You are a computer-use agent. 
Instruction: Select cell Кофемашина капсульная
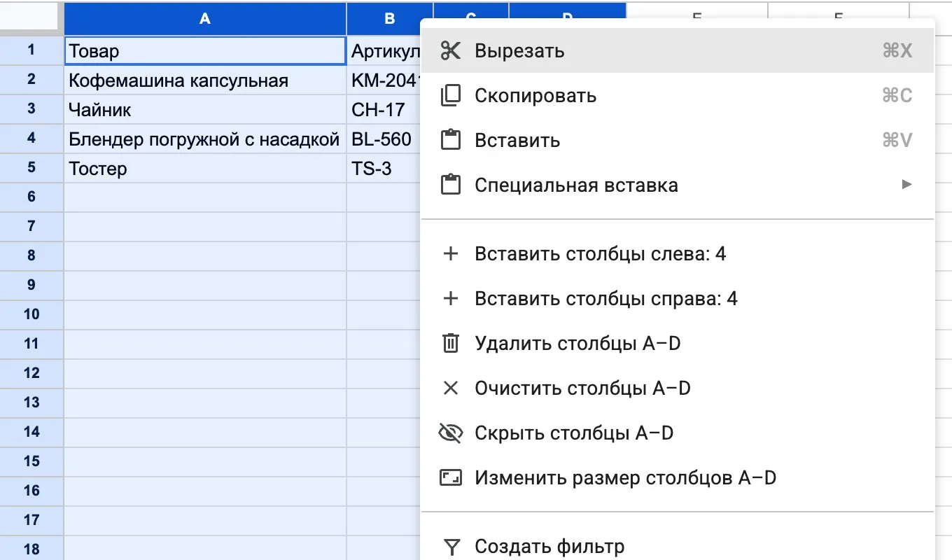[x=205, y=80]
